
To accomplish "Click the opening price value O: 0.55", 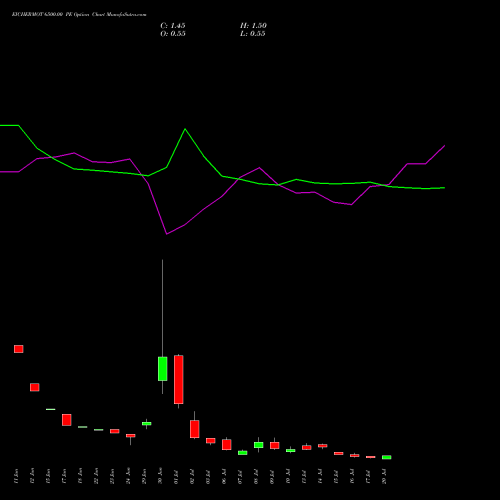I will click(173, 34).
